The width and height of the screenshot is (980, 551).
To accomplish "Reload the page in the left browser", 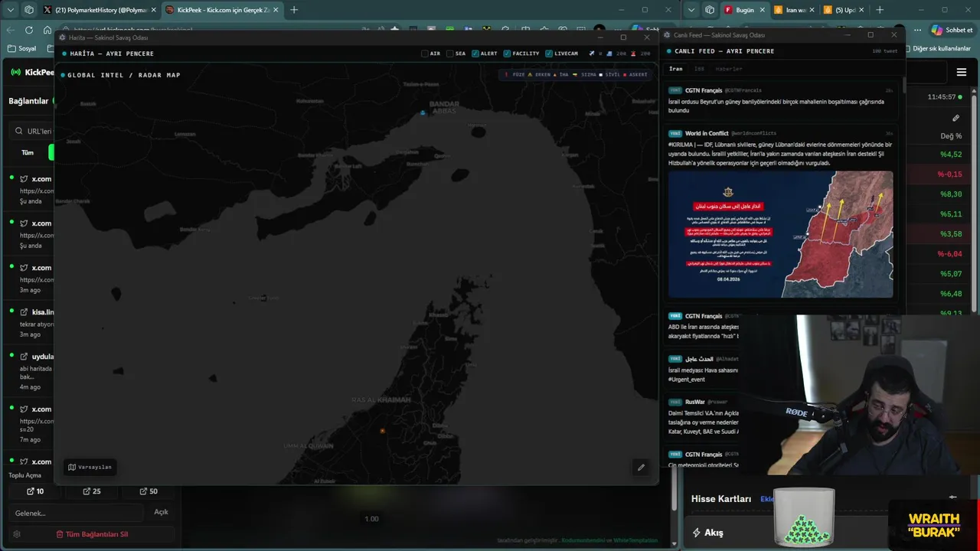I will 29,30.
